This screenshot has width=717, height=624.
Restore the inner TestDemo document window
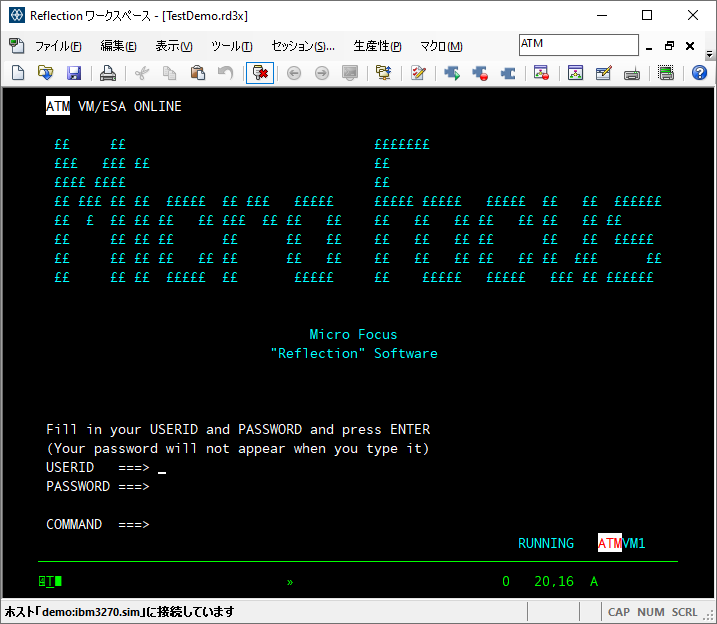[x=669, y=46]
